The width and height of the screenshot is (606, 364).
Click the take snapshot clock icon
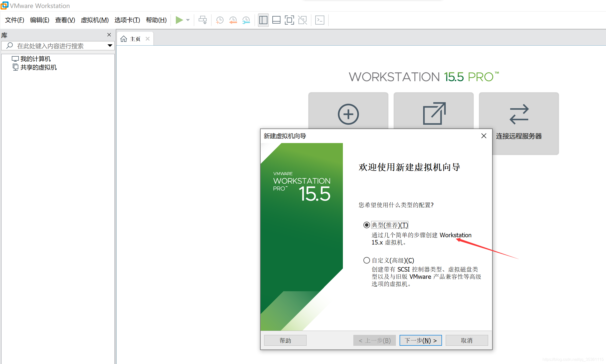pos(220,20)
